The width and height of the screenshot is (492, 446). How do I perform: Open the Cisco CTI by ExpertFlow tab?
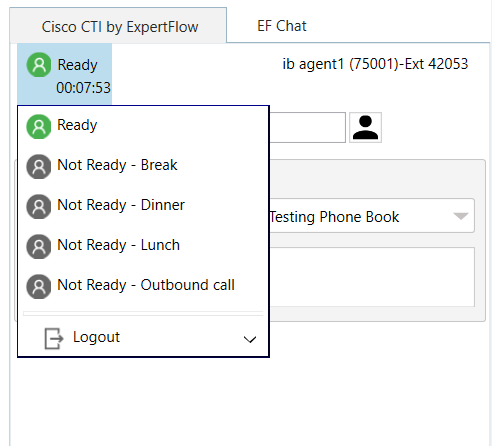tap(118, 26)
